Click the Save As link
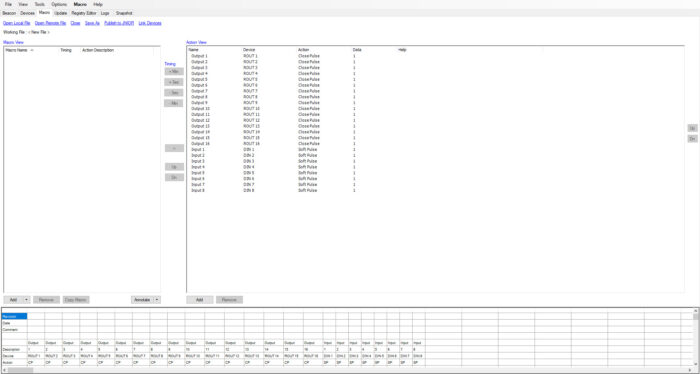This screenshot has height=374, width=700. coord(92,23)
